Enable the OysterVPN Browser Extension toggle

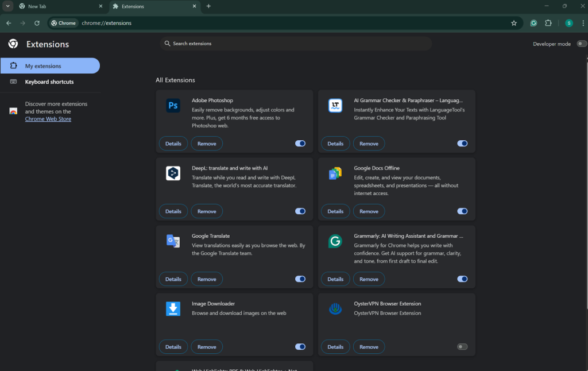pyautogui.click(x=462, y=347)
